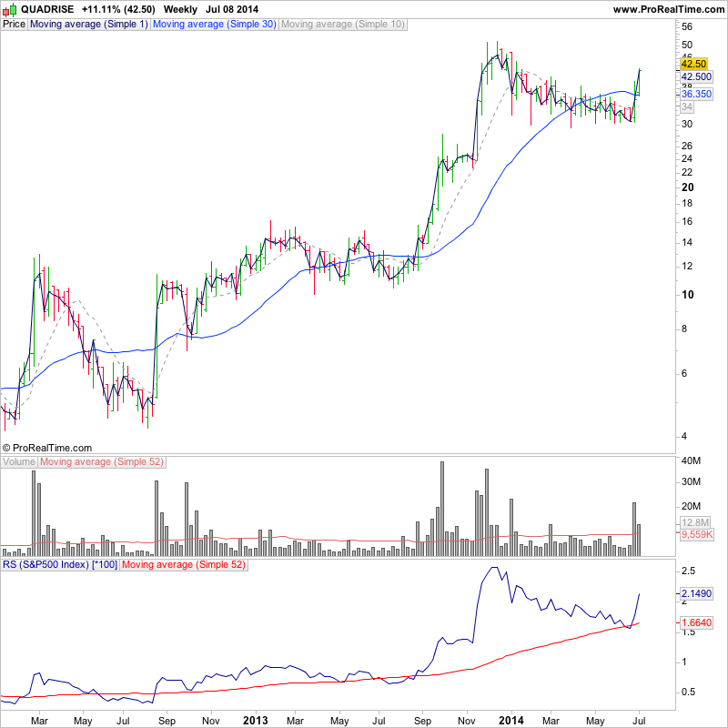Select RS (S&P500 Index) [*100] label
Image resolution: width=728 pixels, height=728 pixels.
tap(60, 564)
